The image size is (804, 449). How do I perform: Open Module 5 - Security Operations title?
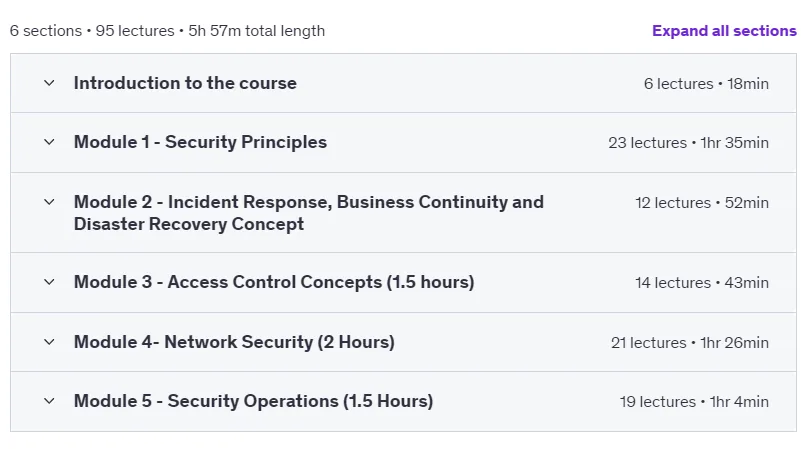(x=253, y=401)
